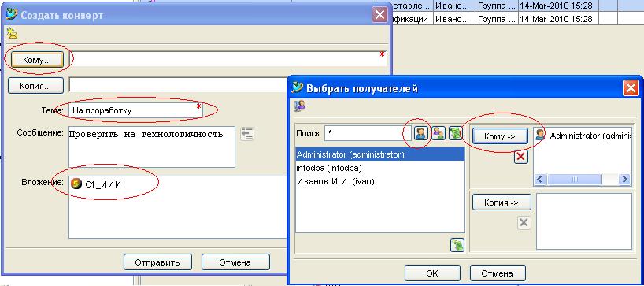Click Отмена in Выбрать получателей dialog
The height and width of the screenshot is (286, 644).
(x=498, y=273)
